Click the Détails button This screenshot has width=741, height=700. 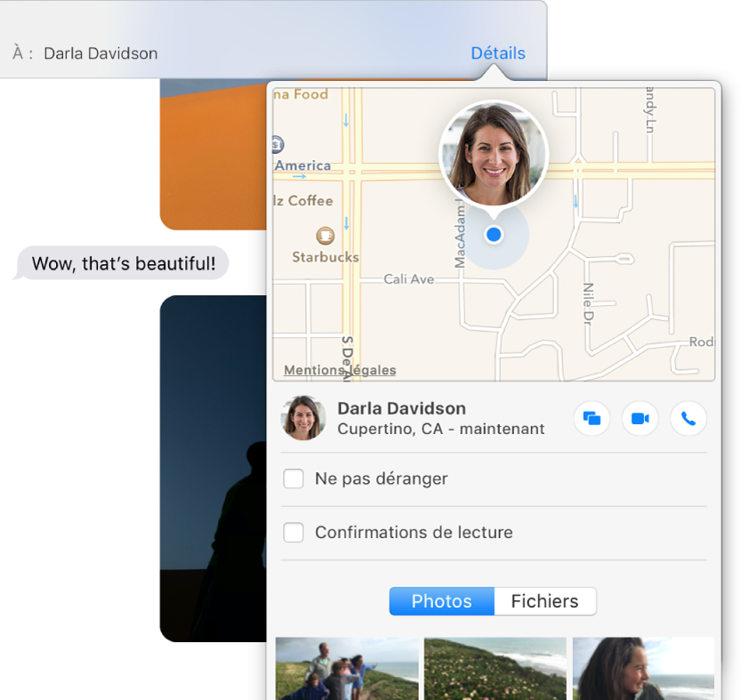point(497,53)
